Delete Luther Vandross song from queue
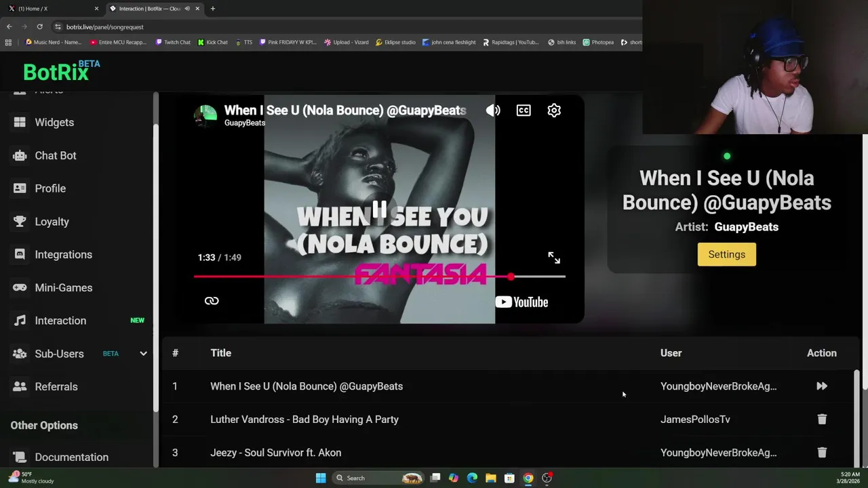 pos(822,420)
